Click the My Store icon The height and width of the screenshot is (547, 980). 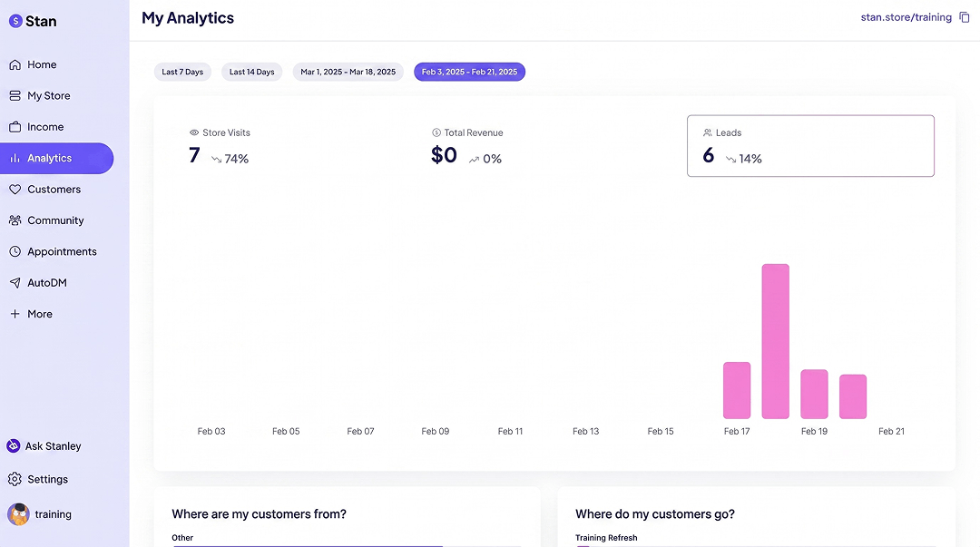(x=15, y=95)
